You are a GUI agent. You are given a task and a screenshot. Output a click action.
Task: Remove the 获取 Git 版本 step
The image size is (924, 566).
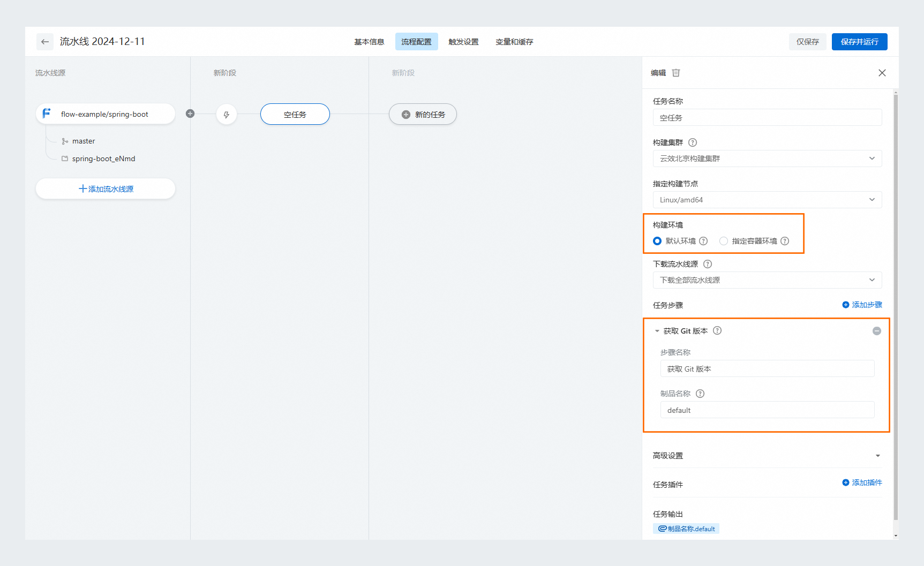coord(877,331)
